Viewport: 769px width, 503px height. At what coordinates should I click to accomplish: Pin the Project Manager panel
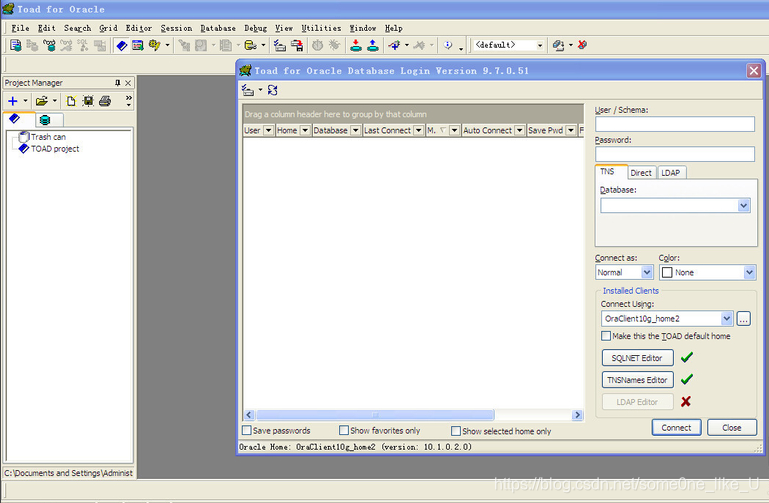[118, 83]
